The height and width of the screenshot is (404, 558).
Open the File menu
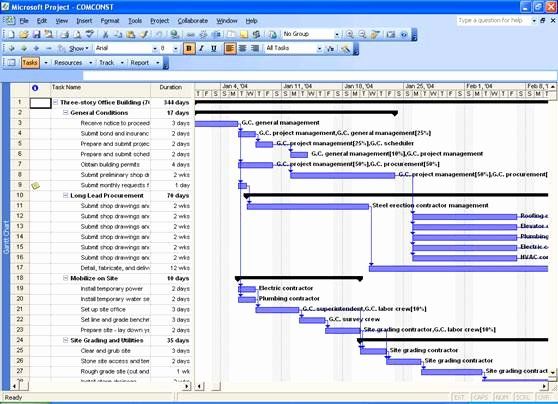[24, 21]
